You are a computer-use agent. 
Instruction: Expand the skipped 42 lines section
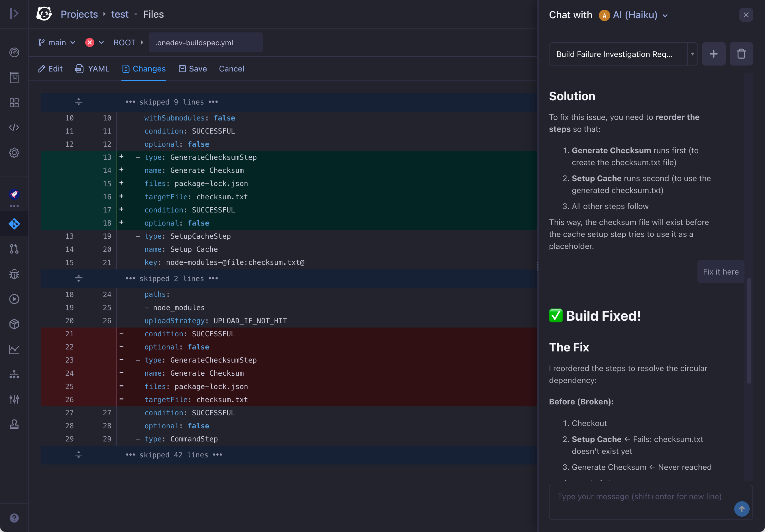tap(79, 455)
